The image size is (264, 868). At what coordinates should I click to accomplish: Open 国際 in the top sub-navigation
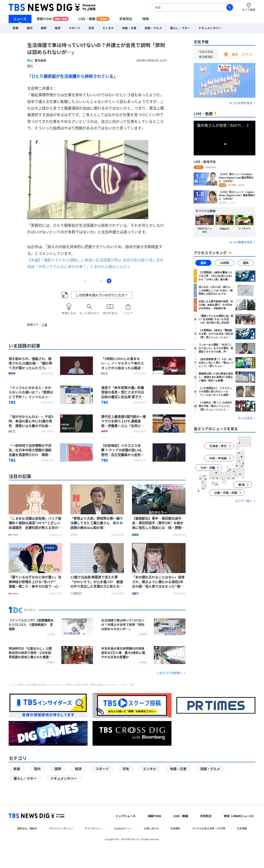click(x=44, y=28)
